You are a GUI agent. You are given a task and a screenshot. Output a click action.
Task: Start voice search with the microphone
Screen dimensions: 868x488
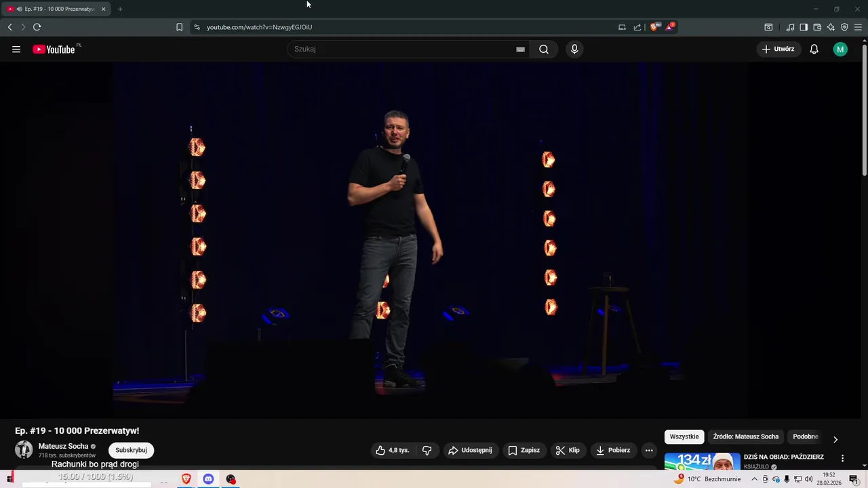(x=574, y=49)
